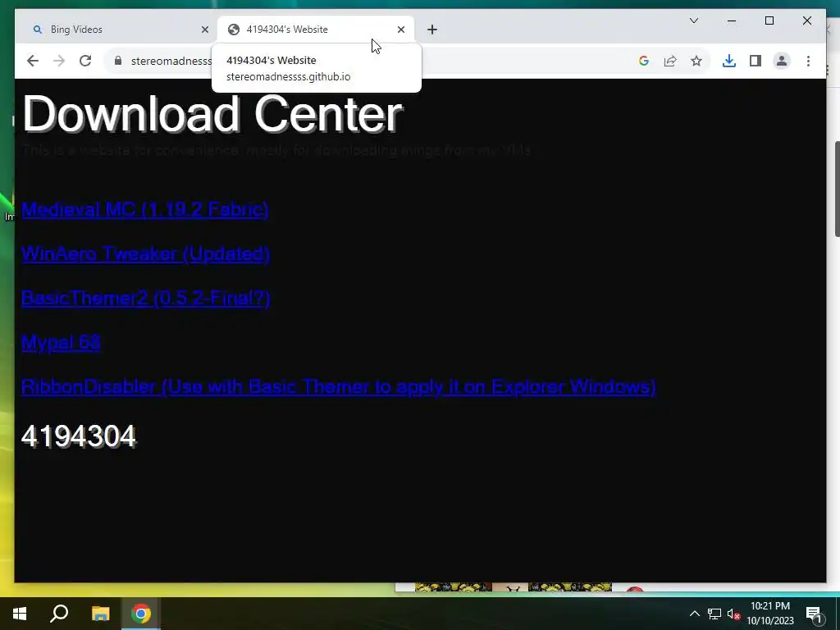Open the RibbonDisabler download link
The width and height of the screenshot is (840, 630).
(339, 387)
